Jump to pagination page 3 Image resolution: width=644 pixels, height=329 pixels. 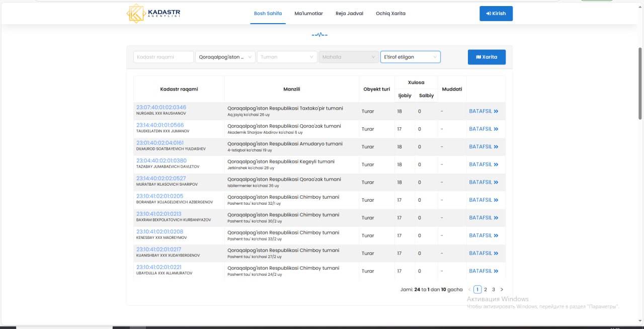coord(494,290)
